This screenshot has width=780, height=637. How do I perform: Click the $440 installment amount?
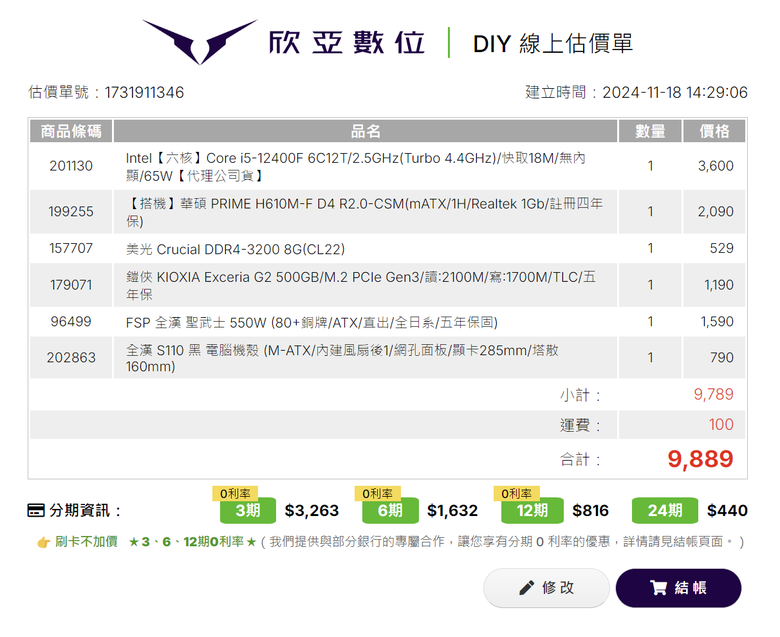click(x=727, y=511)
